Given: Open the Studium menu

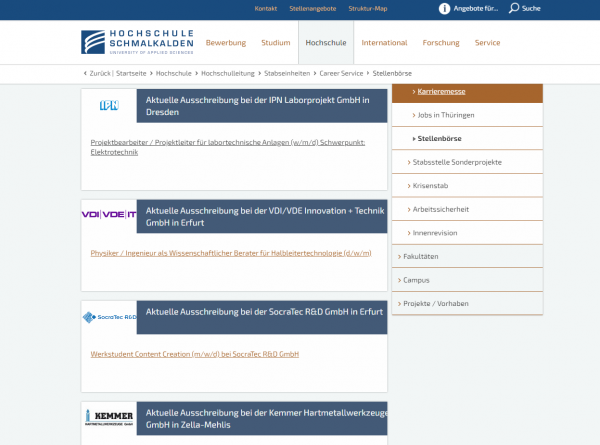Looking at the screenshot, I should point(276,42).
